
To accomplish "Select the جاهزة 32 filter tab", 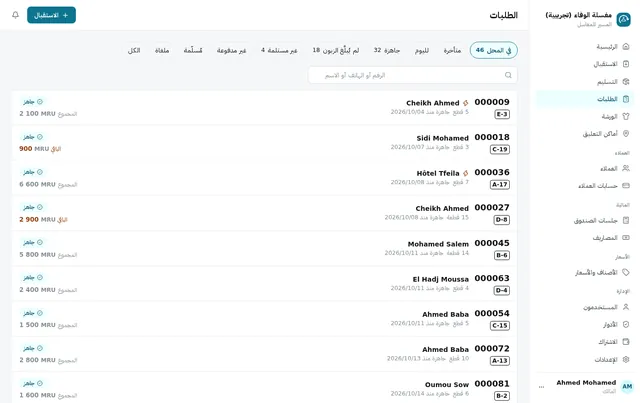I will (387, 50).
